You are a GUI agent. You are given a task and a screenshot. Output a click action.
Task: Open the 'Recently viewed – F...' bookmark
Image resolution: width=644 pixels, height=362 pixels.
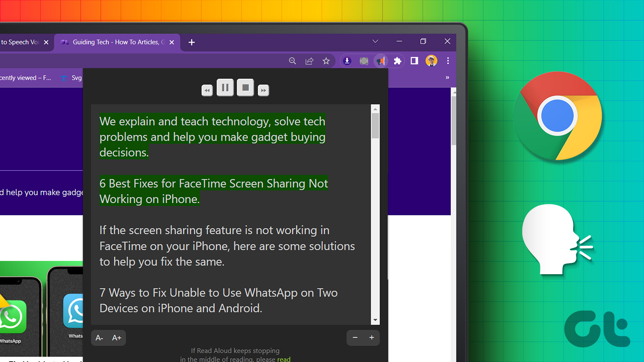click(25, 78)
